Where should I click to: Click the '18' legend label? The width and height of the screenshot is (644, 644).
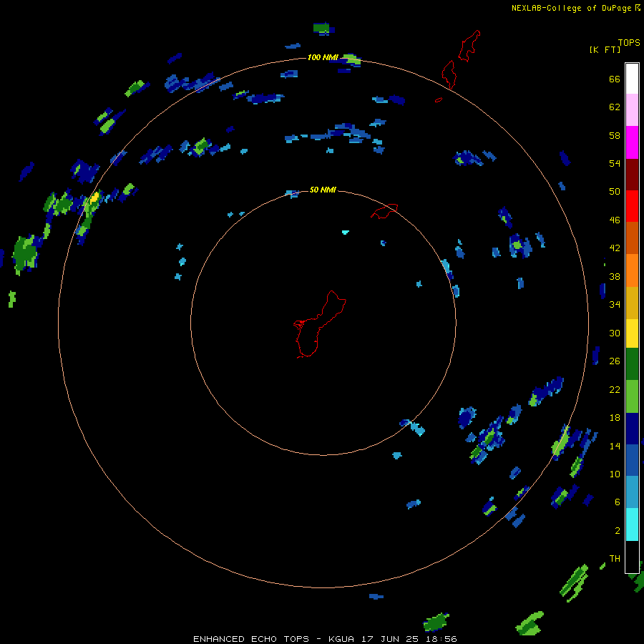pos(615,418)
